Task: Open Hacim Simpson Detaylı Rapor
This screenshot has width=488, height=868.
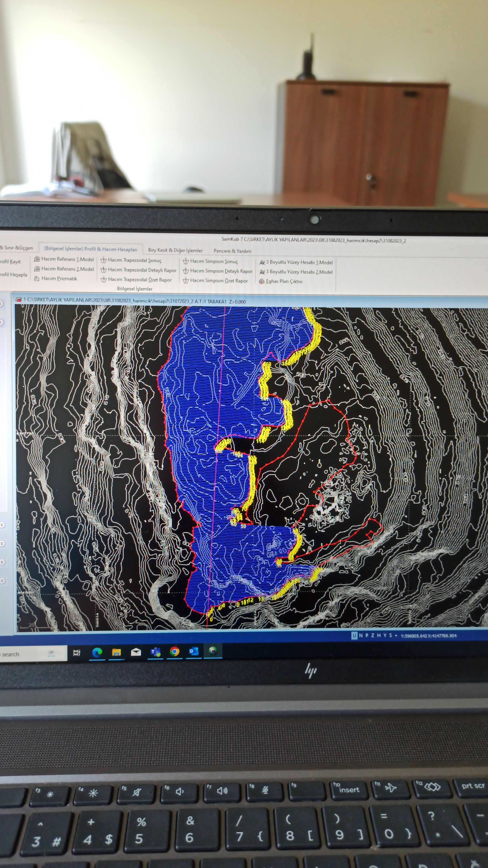Action: pyautogui.click(x=221, y=271)
